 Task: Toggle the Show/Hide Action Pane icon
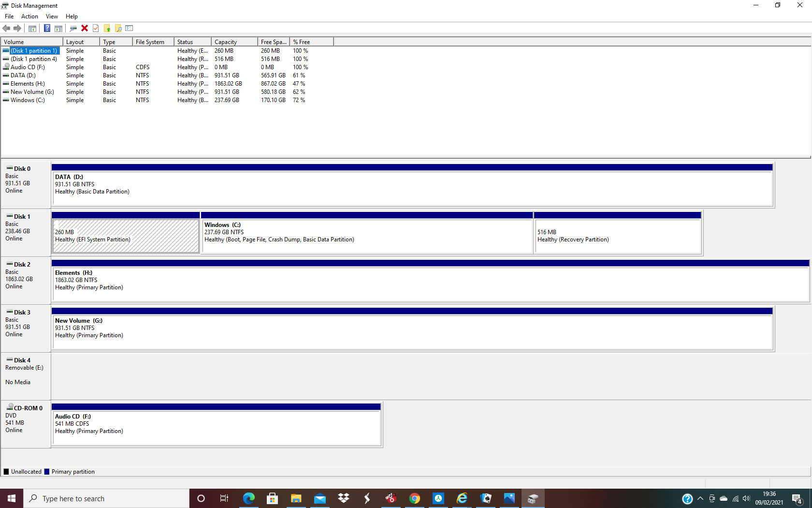(x=58, y=28)
